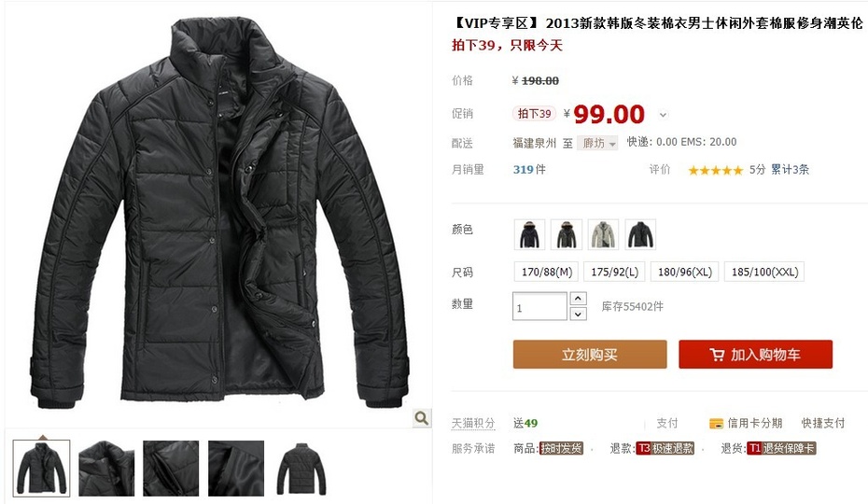Click the quantity input field
This screenshot has width=868, height=504.
539,306
